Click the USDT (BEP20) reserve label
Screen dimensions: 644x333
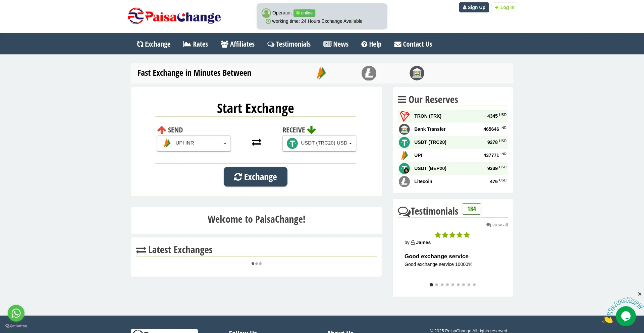(430, 168)
